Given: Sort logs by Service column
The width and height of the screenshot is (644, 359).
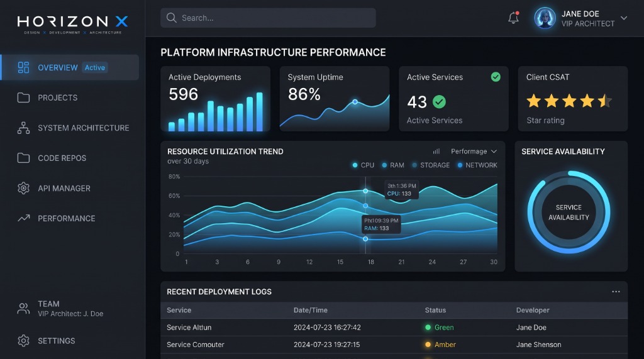Looking at the screenshot, I should 179,310.
